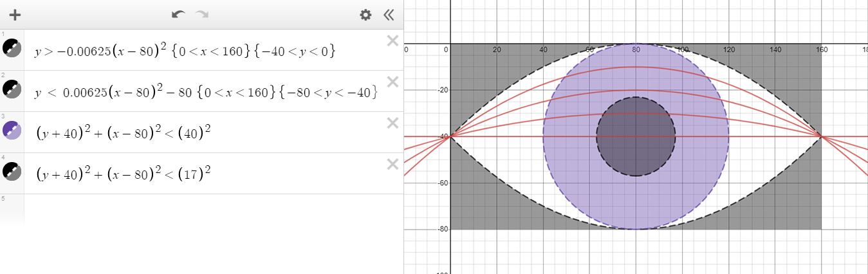
Task: Toggle visibility of radius 17 circle expression
Action: [x=12, y=172]
